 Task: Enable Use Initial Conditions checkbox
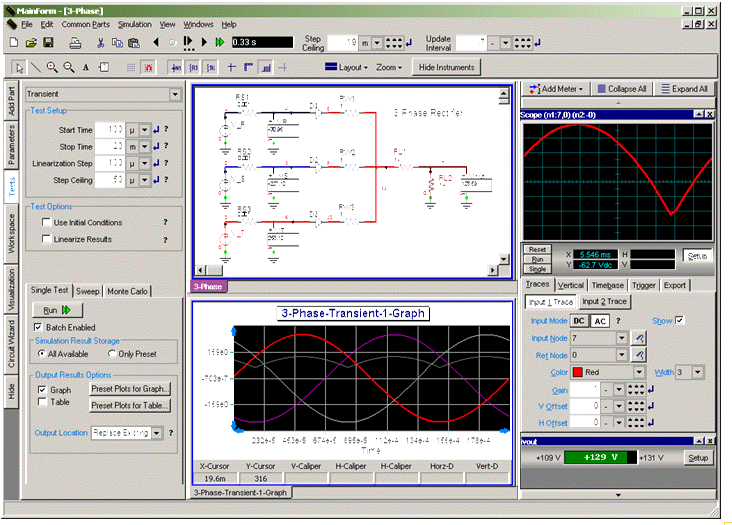pyautogui.click(x=46, y=223)
